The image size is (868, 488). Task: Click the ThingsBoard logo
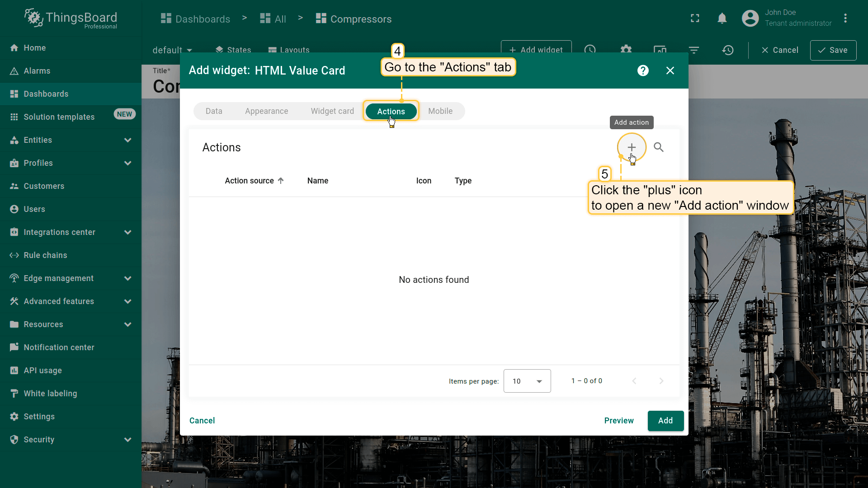[71, 19]
